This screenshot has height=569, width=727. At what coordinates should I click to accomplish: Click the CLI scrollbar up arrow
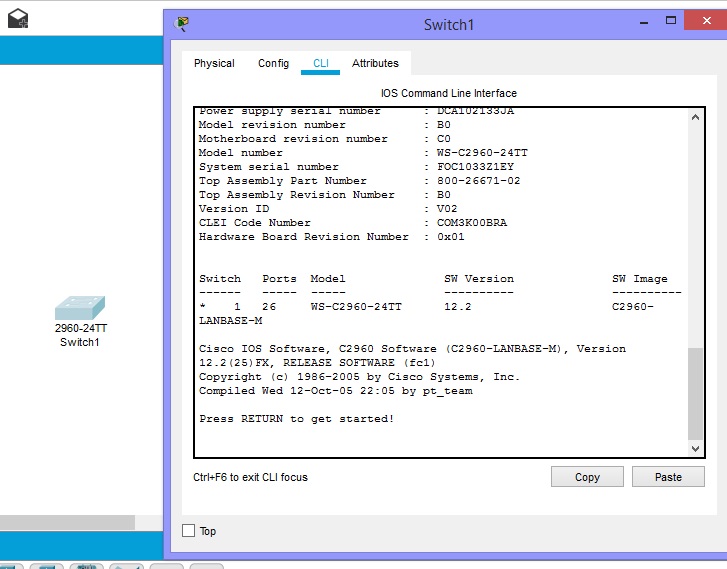click(x=696, y=116)
